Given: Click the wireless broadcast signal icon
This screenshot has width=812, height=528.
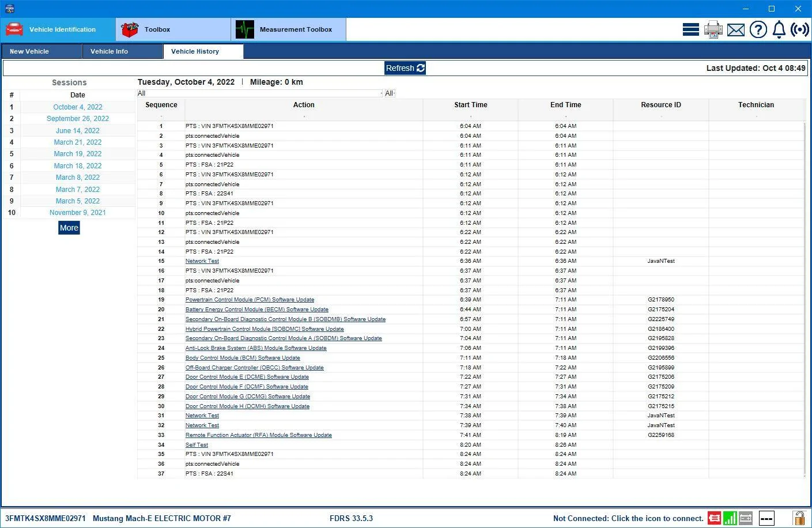Looking at the screenshot, I should point(800,29).
